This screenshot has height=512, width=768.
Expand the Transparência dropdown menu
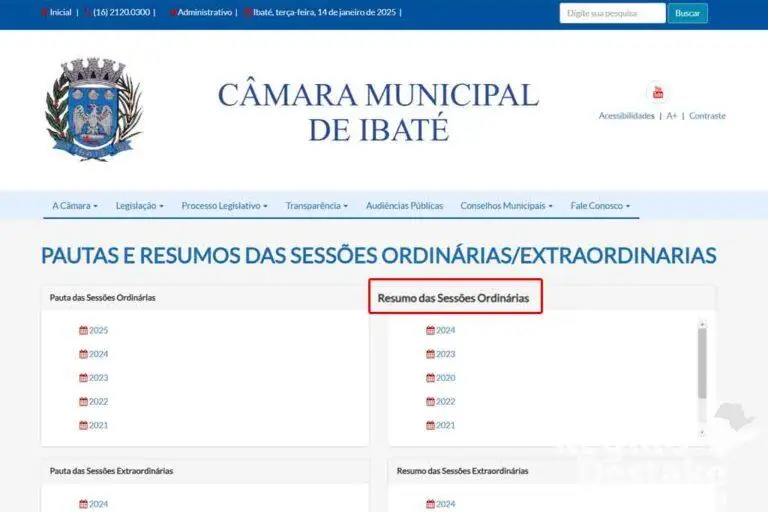316,206
